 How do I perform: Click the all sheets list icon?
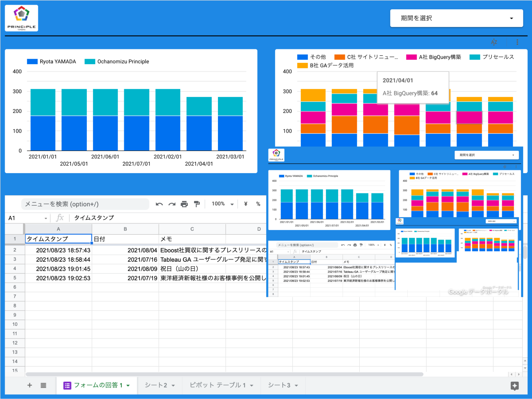click(43, 385)
